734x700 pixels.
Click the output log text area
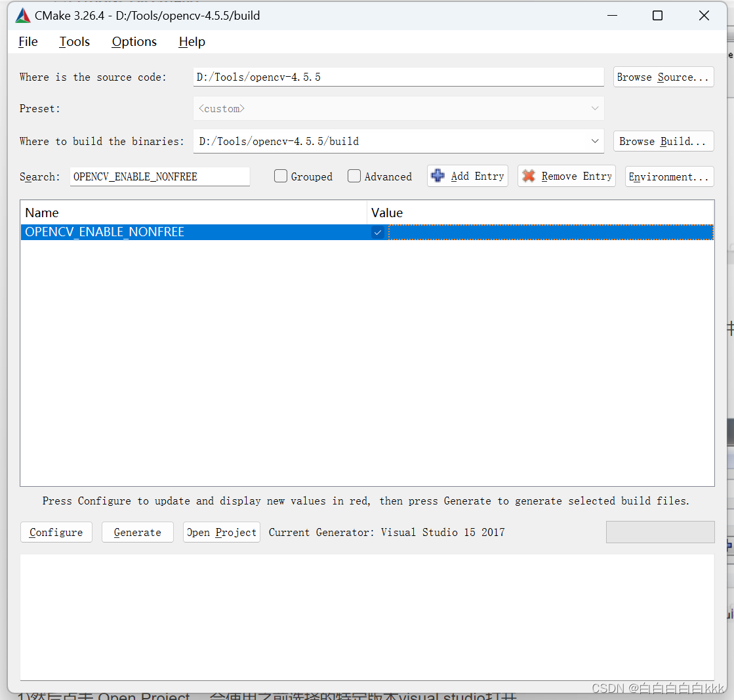point(367,617)
